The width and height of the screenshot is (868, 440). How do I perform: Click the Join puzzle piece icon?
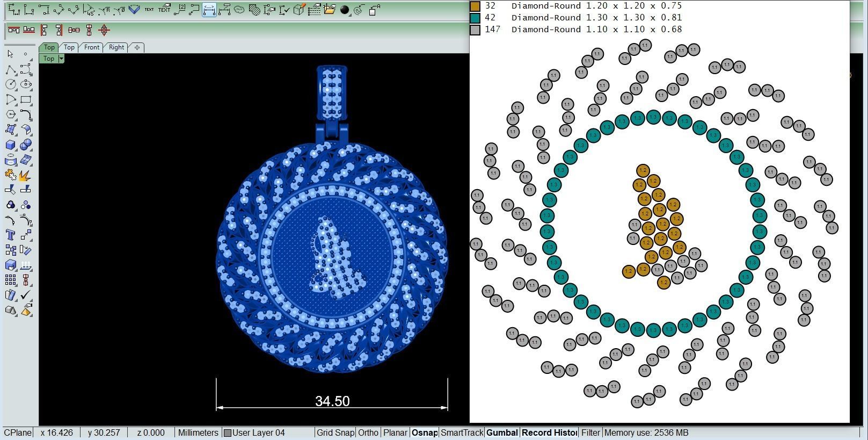tap(10, 175)
